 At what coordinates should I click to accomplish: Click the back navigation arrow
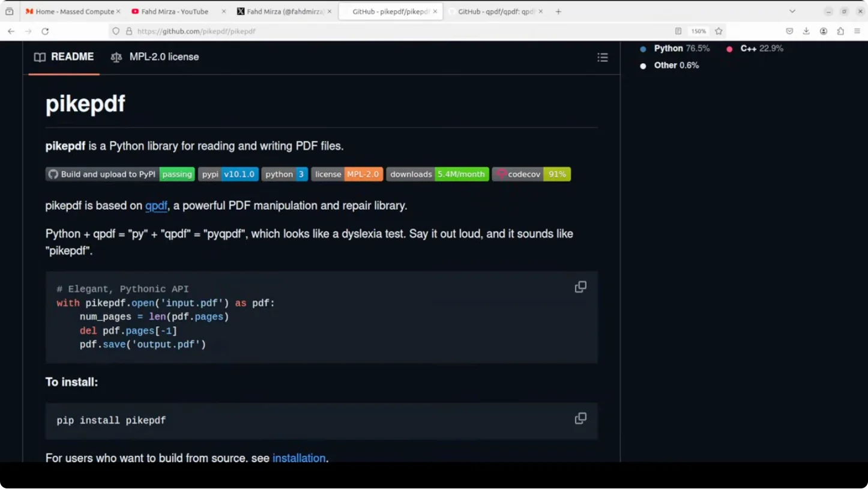pos(11,31)
